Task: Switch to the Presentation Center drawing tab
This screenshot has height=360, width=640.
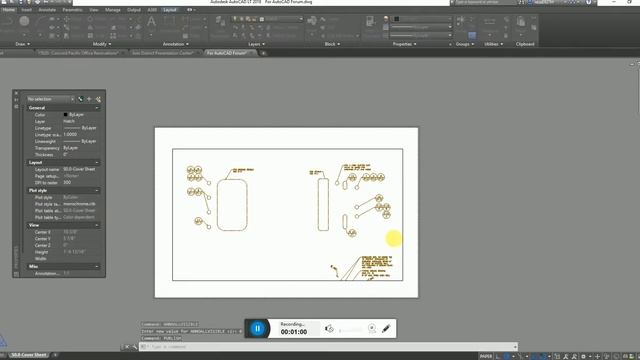Action: tap(163, 53)
